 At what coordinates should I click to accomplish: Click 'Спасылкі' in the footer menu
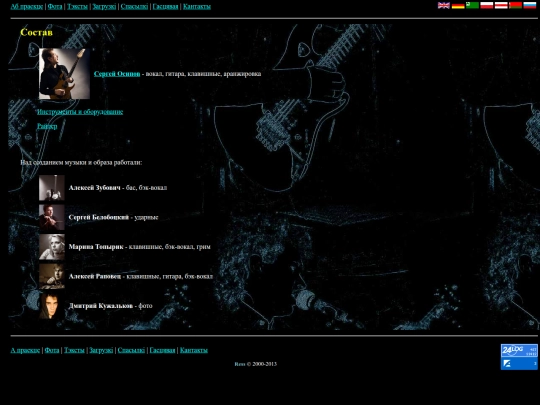pyautogui.click(x=131, y=350)
